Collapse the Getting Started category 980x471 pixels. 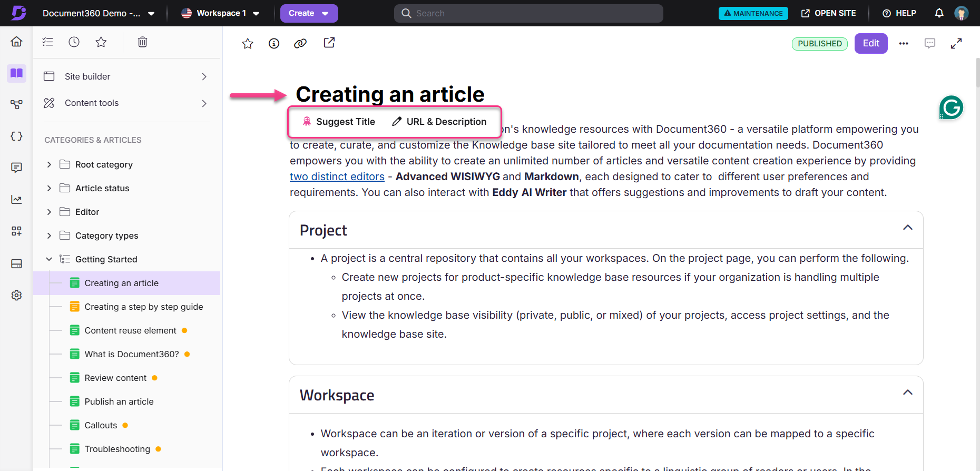point(49,259)
